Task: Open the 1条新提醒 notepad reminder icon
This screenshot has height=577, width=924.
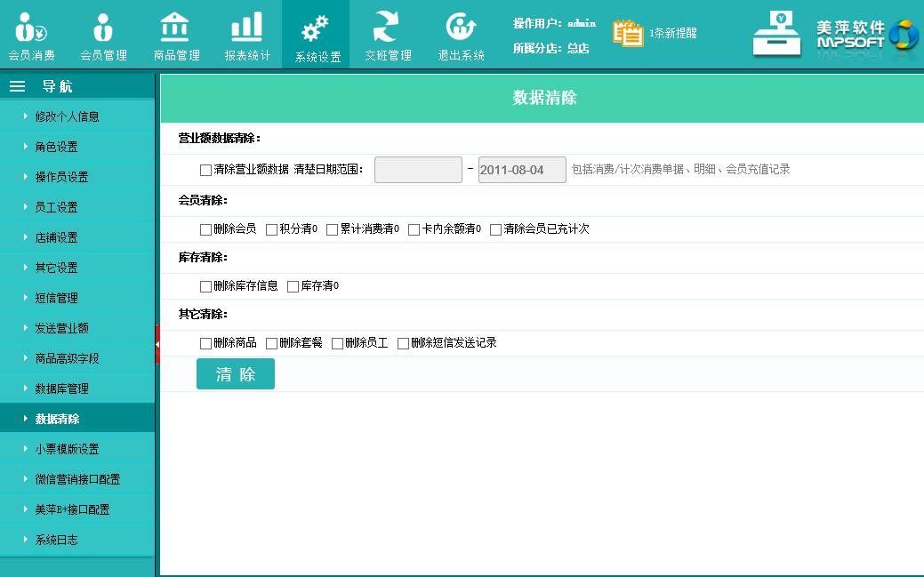Action: (628, 33)
